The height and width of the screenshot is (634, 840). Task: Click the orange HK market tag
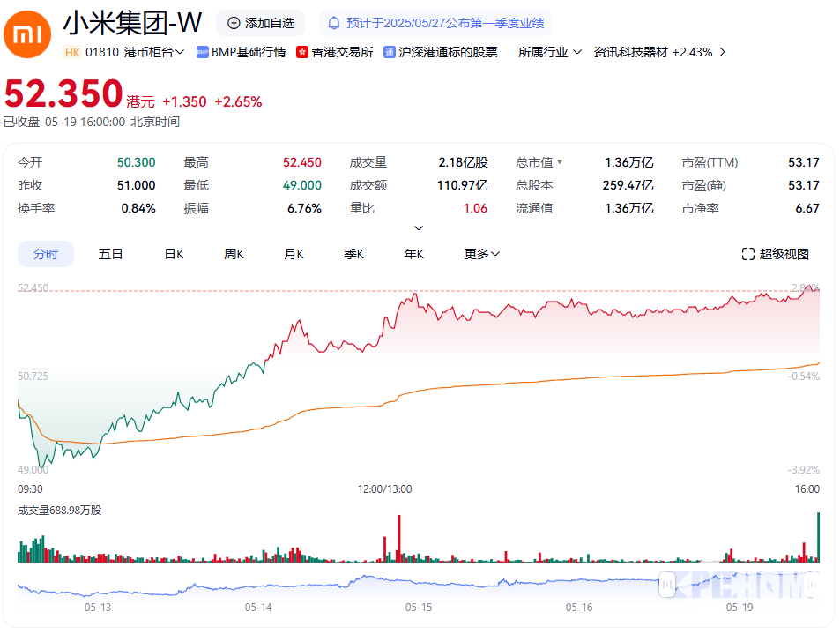click(x=72, y=52)
